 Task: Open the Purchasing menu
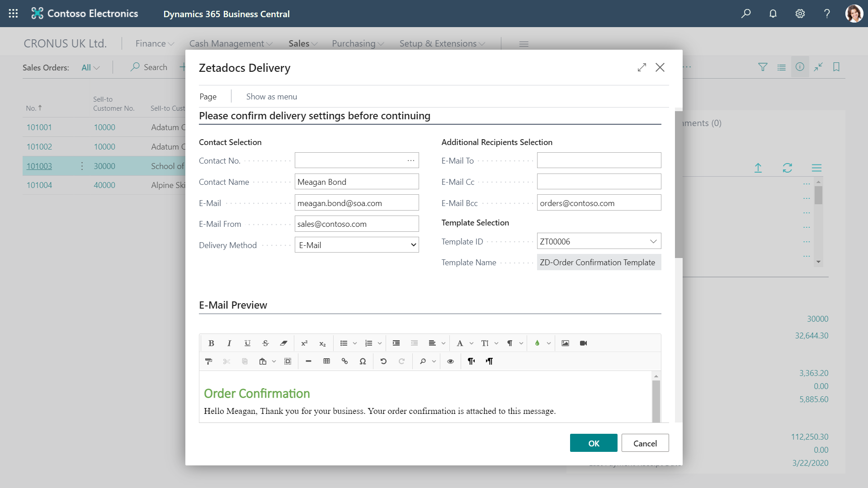pos(358,44)
